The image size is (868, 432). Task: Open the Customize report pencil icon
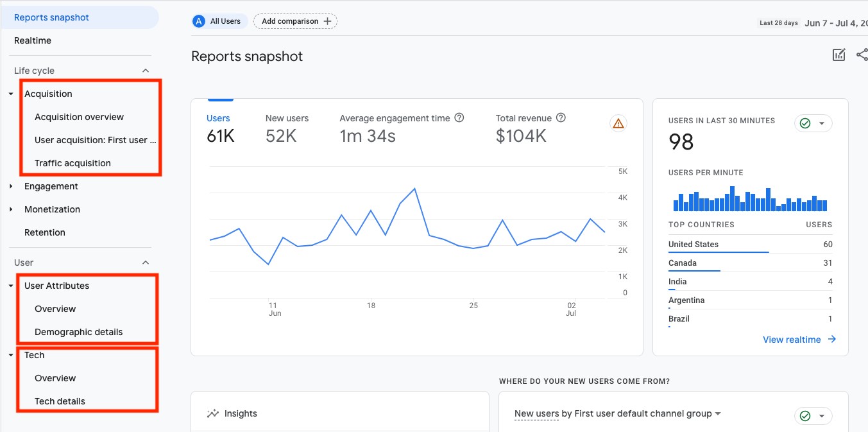coord(838,55)
